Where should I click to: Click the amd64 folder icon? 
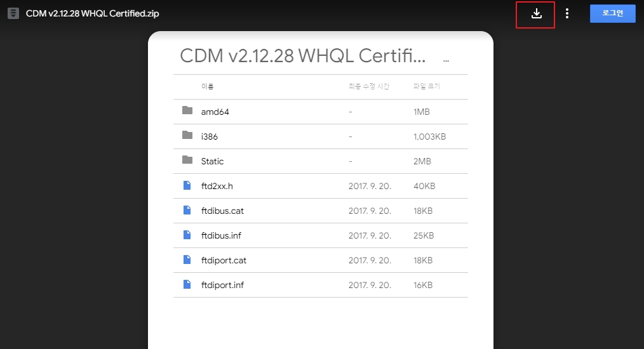[187, 110]
